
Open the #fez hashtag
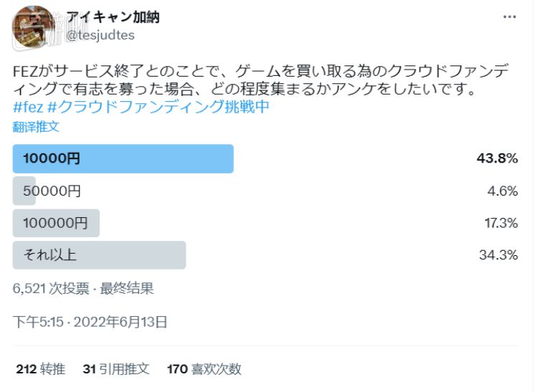click(x=27, y=107)
